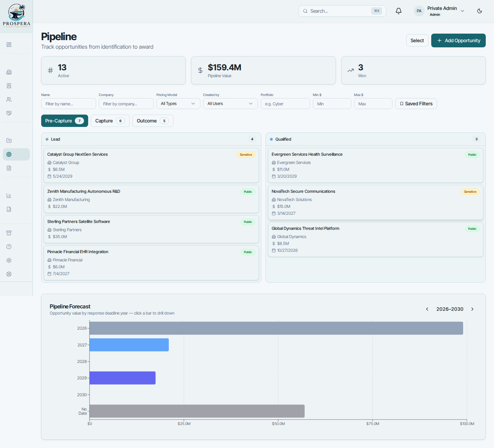Open Evergreen Services Health Surveillance card
Image resolution: width=494 pixels, height=448 pixels.
pyautogui.click(x=376, y=165)
